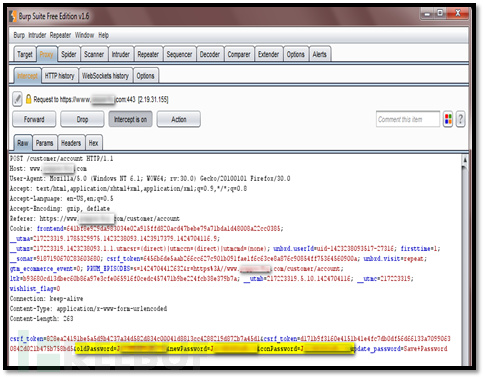485x379 pixels.
Task: Toggle the Intercept is on button
Action: (130, 119)
